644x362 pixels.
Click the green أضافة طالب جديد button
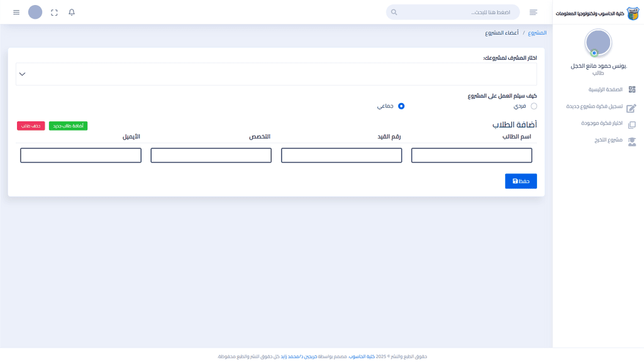68,126
